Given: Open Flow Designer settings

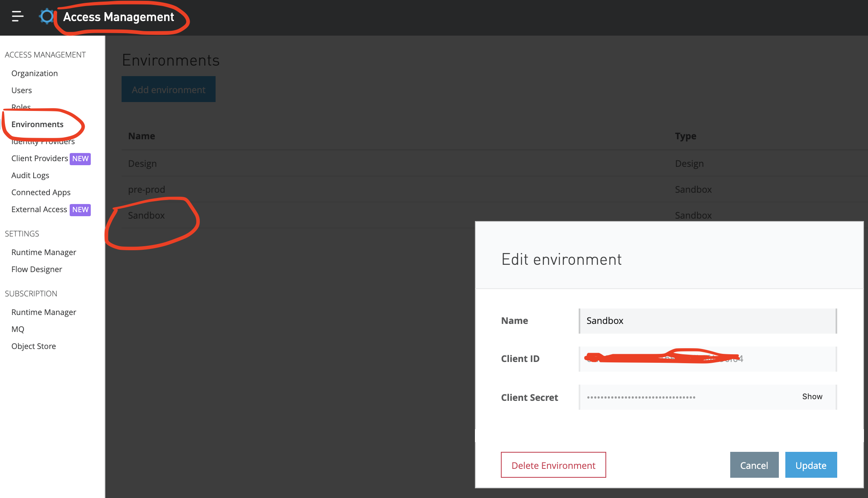Looking at the screenshot, I should 36,269.
